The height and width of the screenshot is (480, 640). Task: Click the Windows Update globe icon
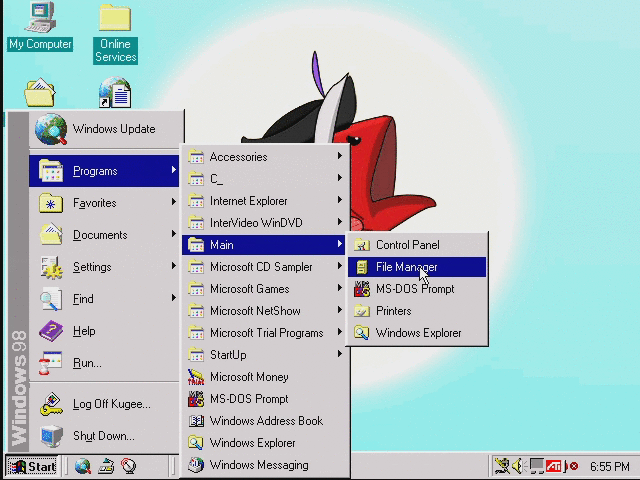click(51, 129)
